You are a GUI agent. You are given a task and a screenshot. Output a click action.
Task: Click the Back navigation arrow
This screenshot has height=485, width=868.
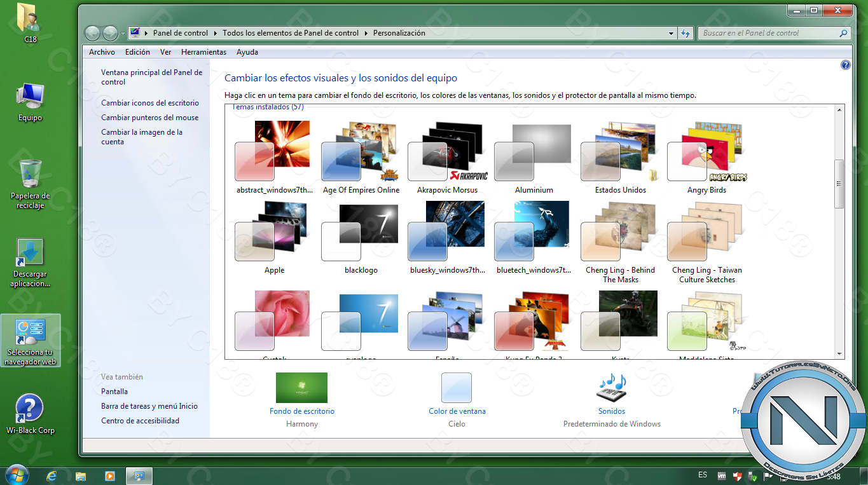(x=93, y=33)
